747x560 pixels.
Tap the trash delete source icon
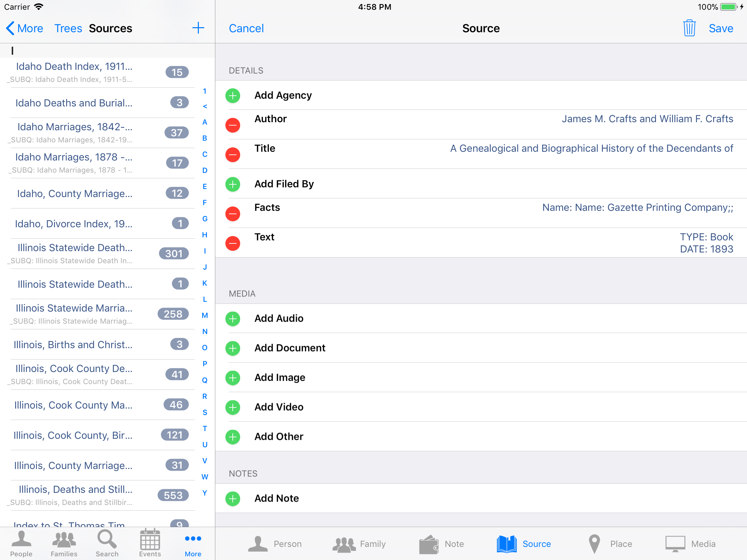[689, 28]
